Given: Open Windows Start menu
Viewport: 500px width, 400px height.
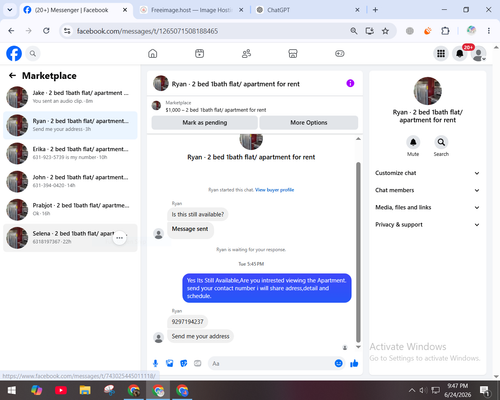Looking at the screenshot, I should (x=12, y=390).
